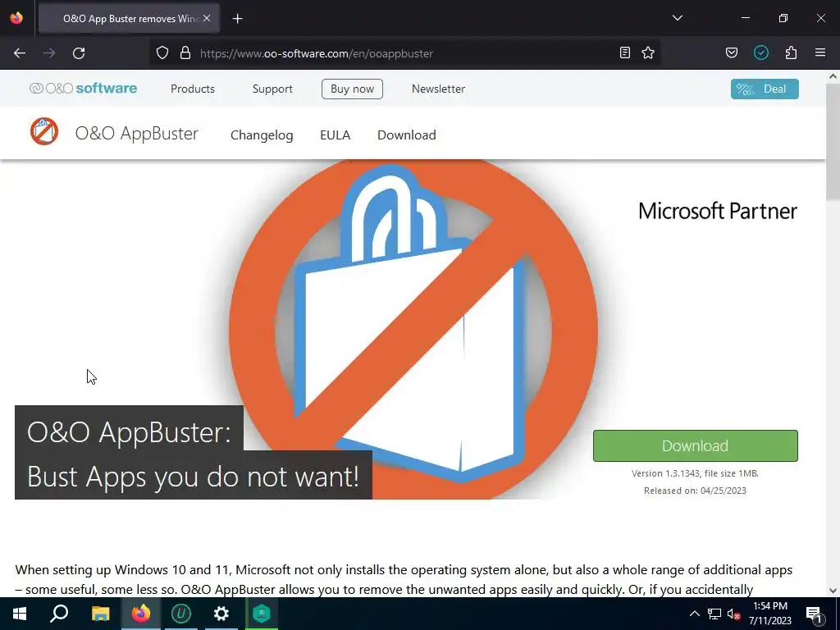Open the clock and date flyout
The height and width of the screenshot is (630, 840).
769,614
